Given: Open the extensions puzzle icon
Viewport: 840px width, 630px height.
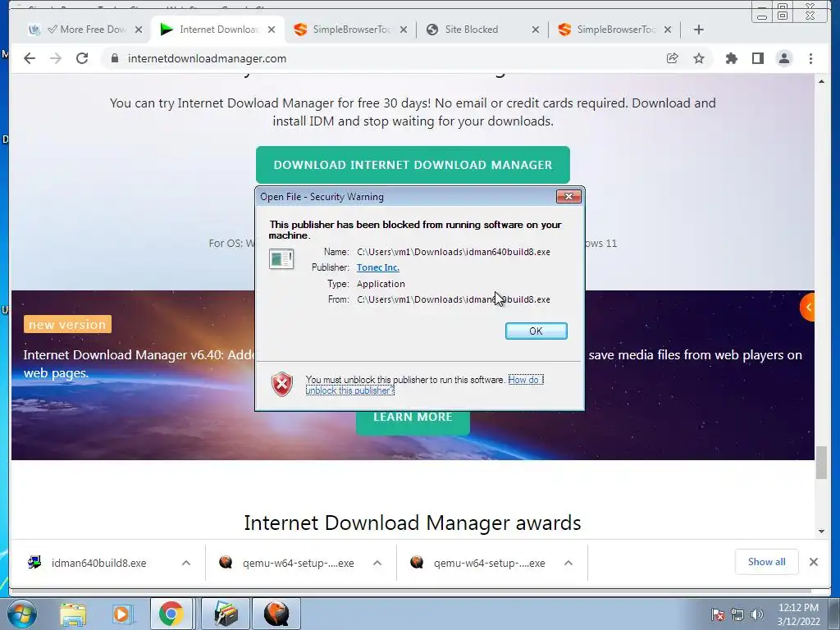Looking at the screenshot, I should 731,58.
